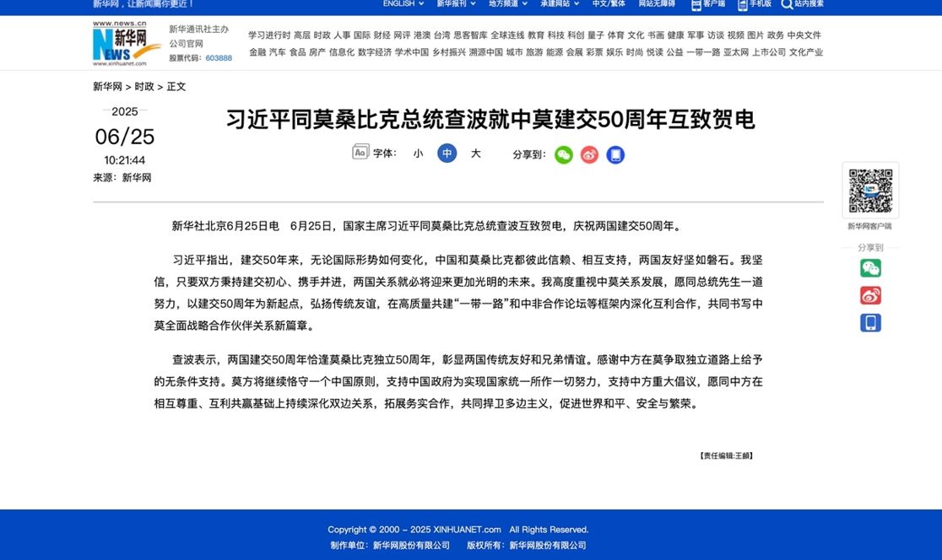Open 中央文件 navigation item

tap(804, 35)
